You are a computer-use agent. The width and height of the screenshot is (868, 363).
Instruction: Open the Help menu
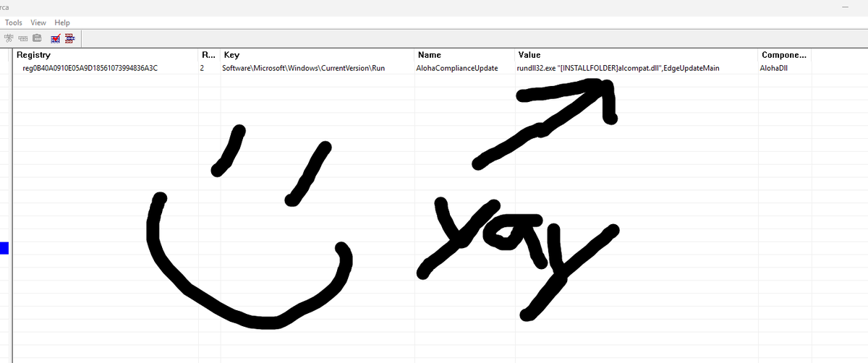(62, 22)
